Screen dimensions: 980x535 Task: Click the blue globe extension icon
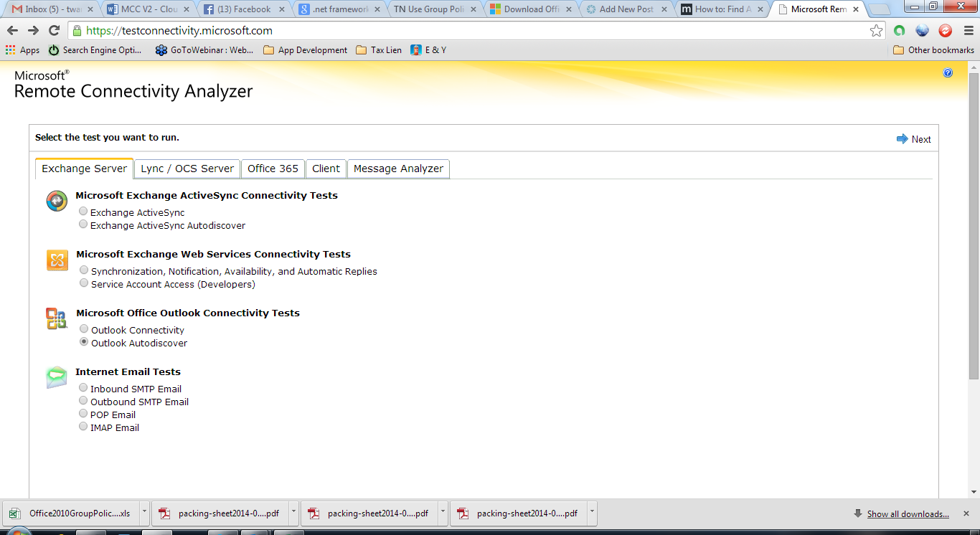(x=923, y=31)
